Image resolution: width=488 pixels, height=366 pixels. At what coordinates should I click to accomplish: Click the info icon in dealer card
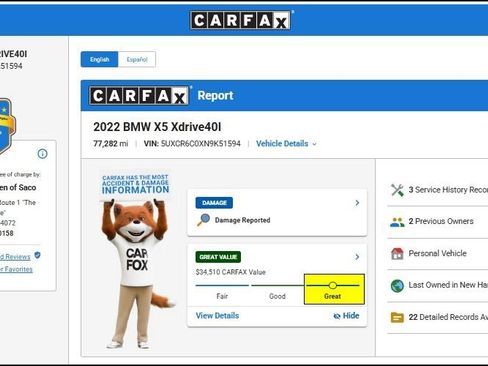pos(42,154)
